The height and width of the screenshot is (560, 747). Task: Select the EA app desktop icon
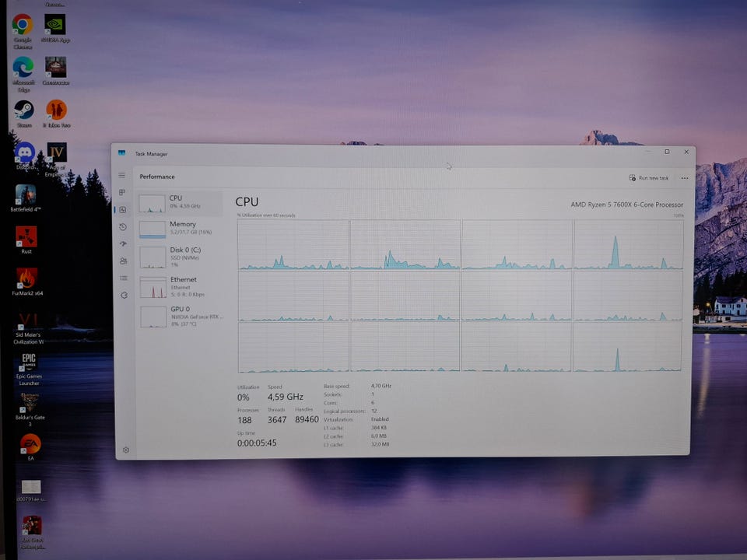point(30,447)
